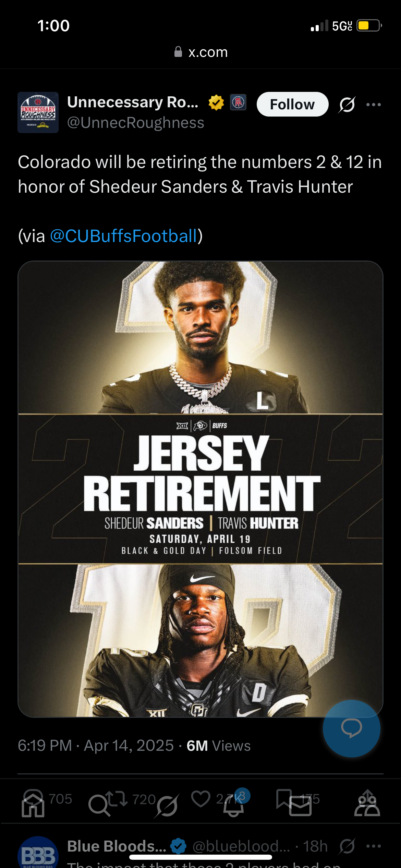The width and height of the screenshot is (401, 868).
Task: Open the three-dot more menu on main post
Action: [x=374, y=105]
